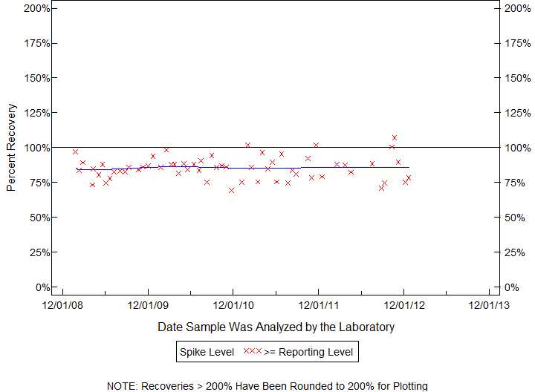This screenshot has height=392, width=535.
Task: Click the 12/01/11 x-axis date label
Action: pos(319,304)
